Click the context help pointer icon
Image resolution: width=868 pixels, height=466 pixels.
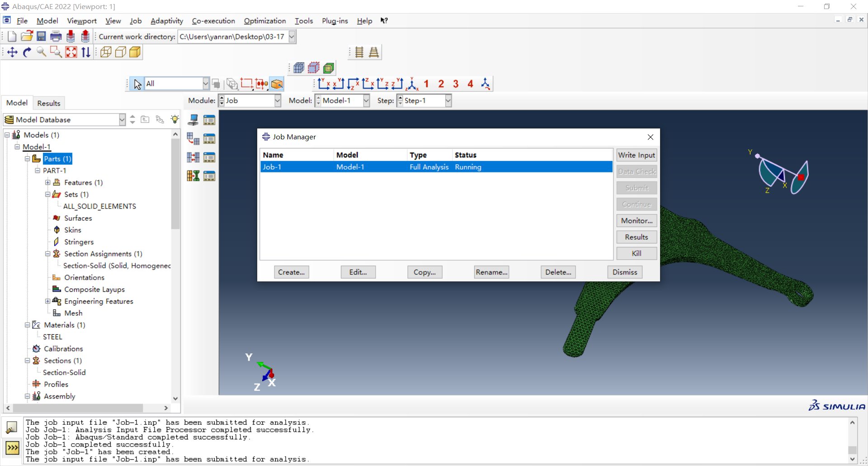coord(384,21)
